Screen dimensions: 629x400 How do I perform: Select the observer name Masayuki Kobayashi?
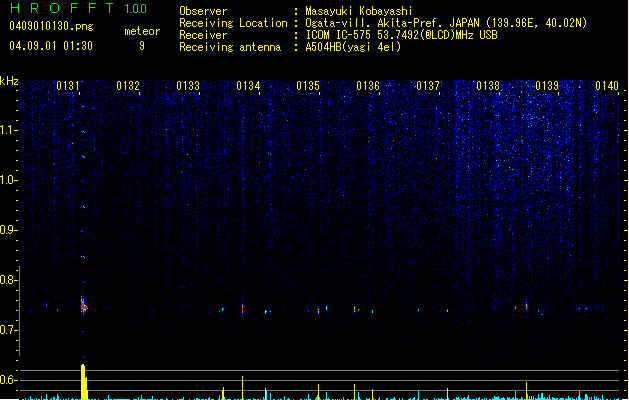(x=359, y=11)
